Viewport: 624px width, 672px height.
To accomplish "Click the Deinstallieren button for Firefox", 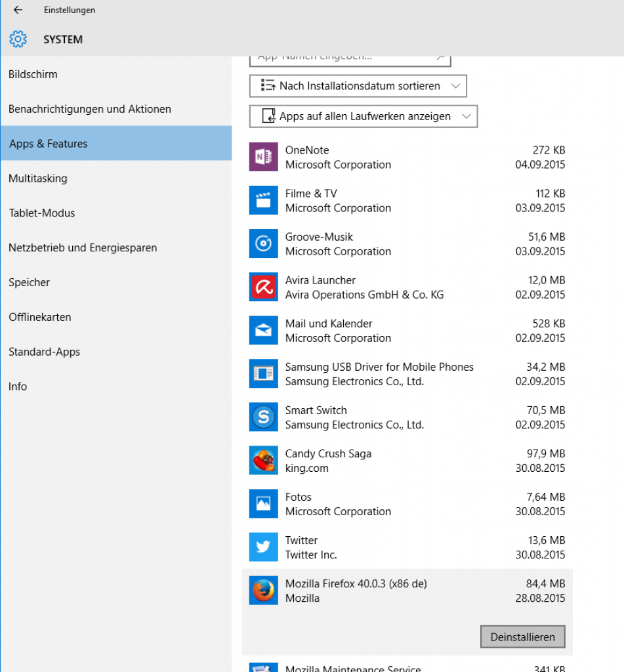I will [522, 637].
